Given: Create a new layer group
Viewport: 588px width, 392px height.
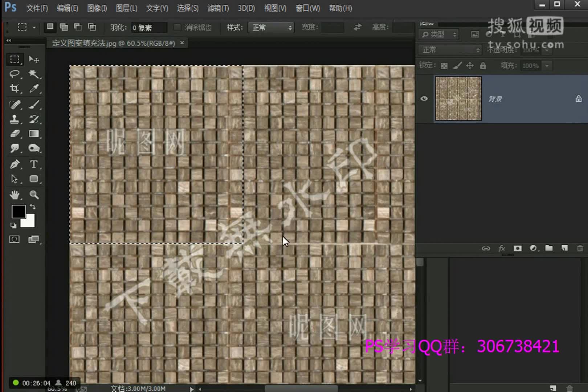Looking at the screenshot, I should (549, 248).
